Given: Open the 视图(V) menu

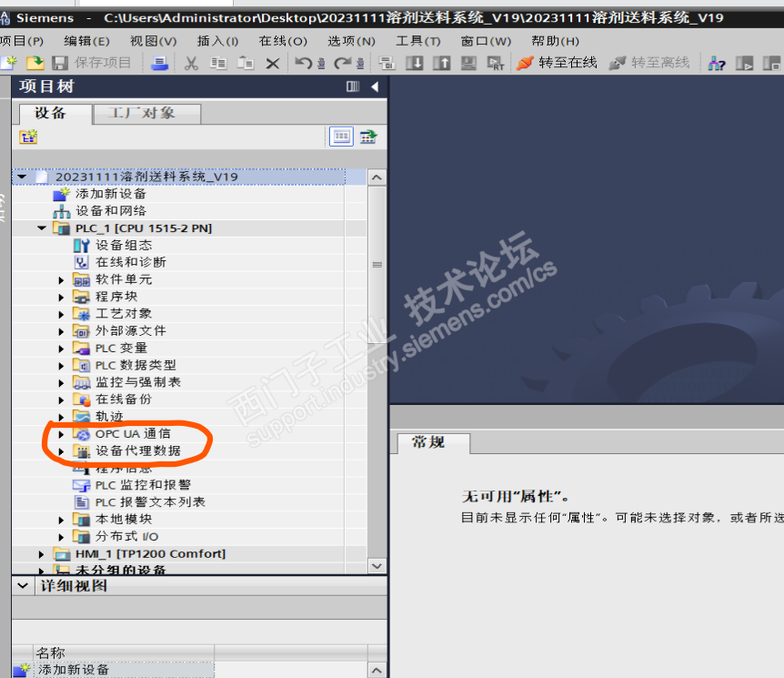Looking at the screenshot, I should (153, 41).
